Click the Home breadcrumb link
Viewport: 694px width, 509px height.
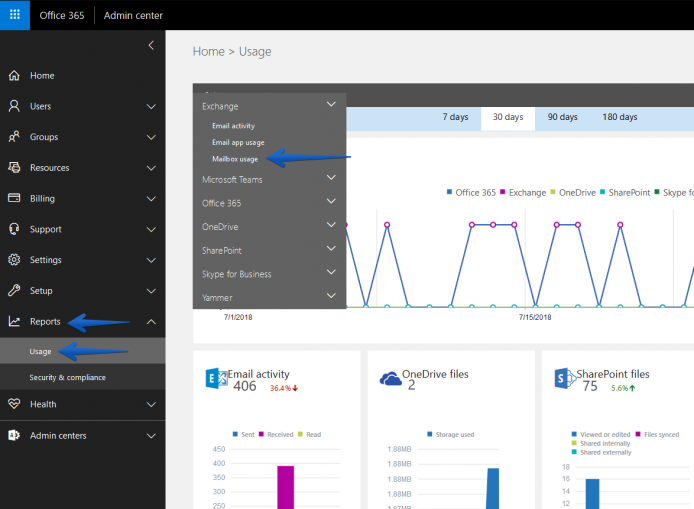208,52
